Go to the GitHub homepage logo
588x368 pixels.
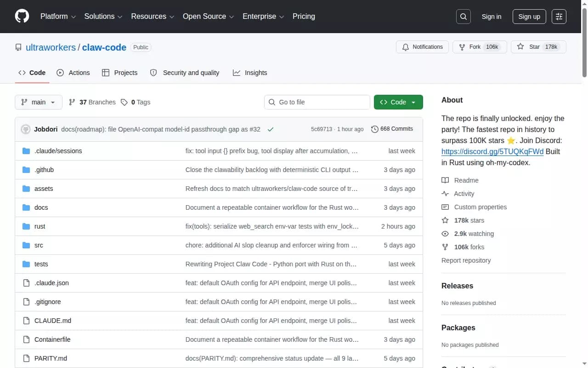[x=22, y=16]
